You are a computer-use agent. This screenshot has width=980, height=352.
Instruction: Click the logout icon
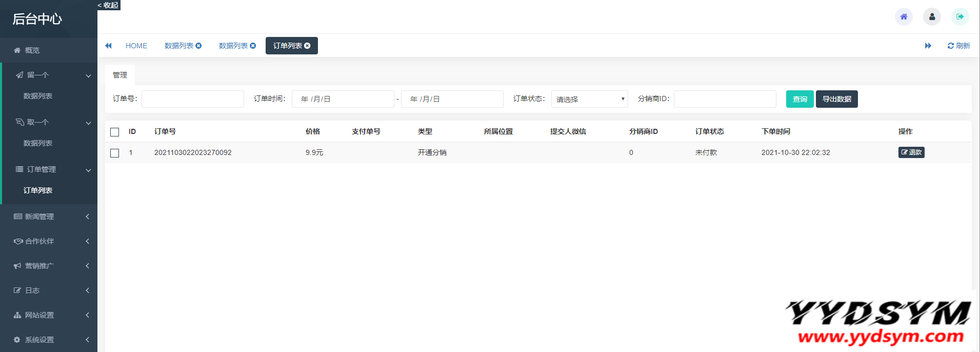(x=959, y=16)
